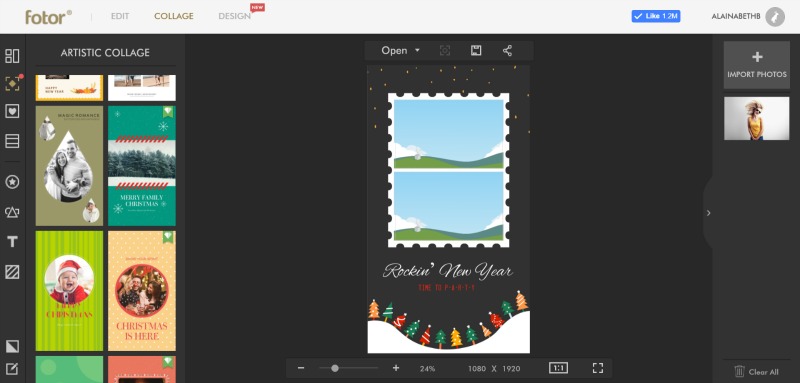This screenshot has width=800, height=383.
Task: Select the imported woman photo thumbnail
Action: pyautogui.click(x=757, y=118)
